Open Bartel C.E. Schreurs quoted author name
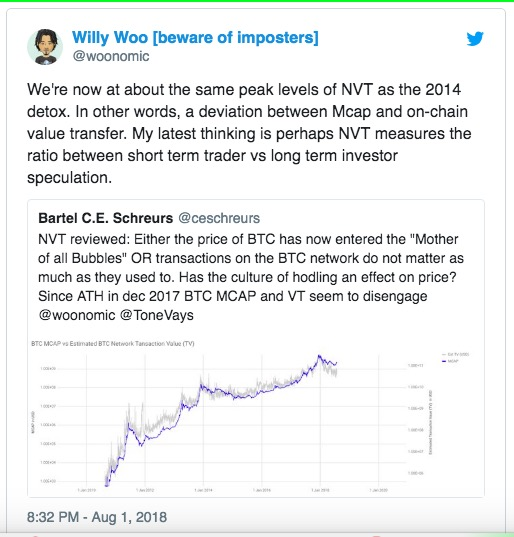 tap(105, 218)
